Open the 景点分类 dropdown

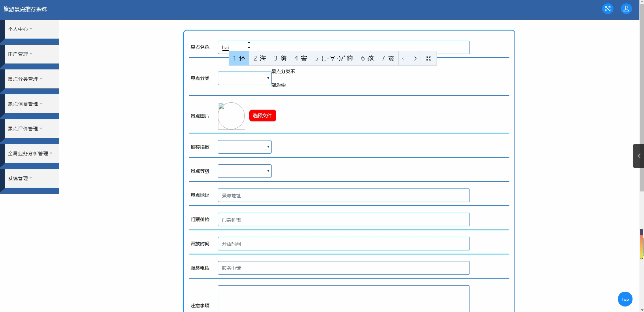[244, 78]
